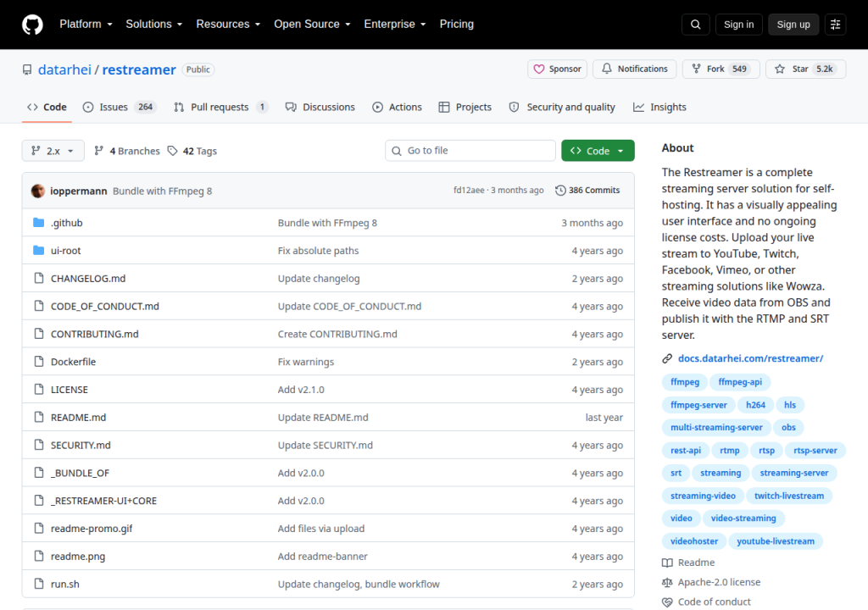The image size is (868, 610).
Task: Click the file icon beside Dockerfile
Action: (x=39, y=362)
